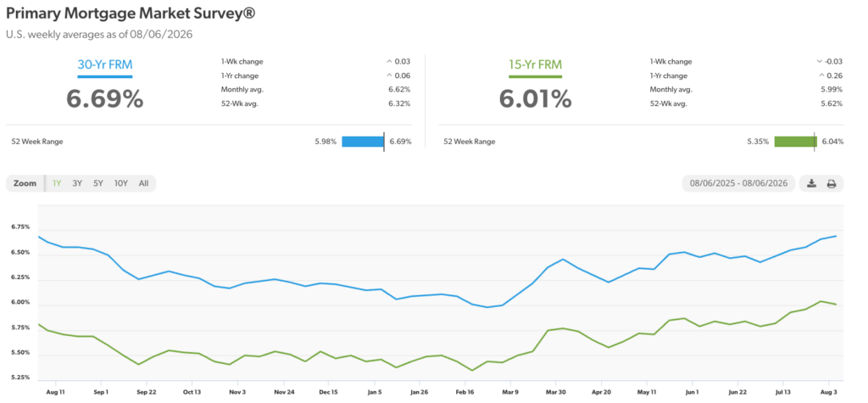Click the Aug 3 x-axis label
The image size is (868, 403).
click(x=829, y=390)
